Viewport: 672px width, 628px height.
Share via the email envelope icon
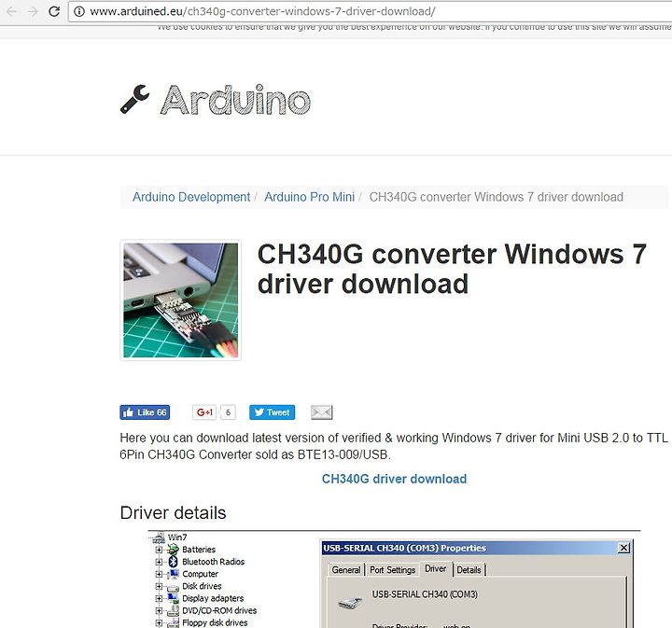point(321,412)
